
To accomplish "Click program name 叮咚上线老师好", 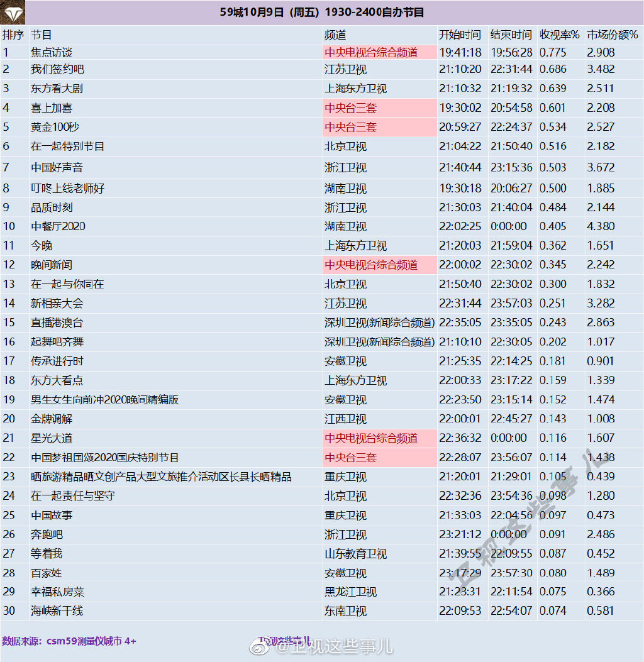I will [x=67, y=189].
